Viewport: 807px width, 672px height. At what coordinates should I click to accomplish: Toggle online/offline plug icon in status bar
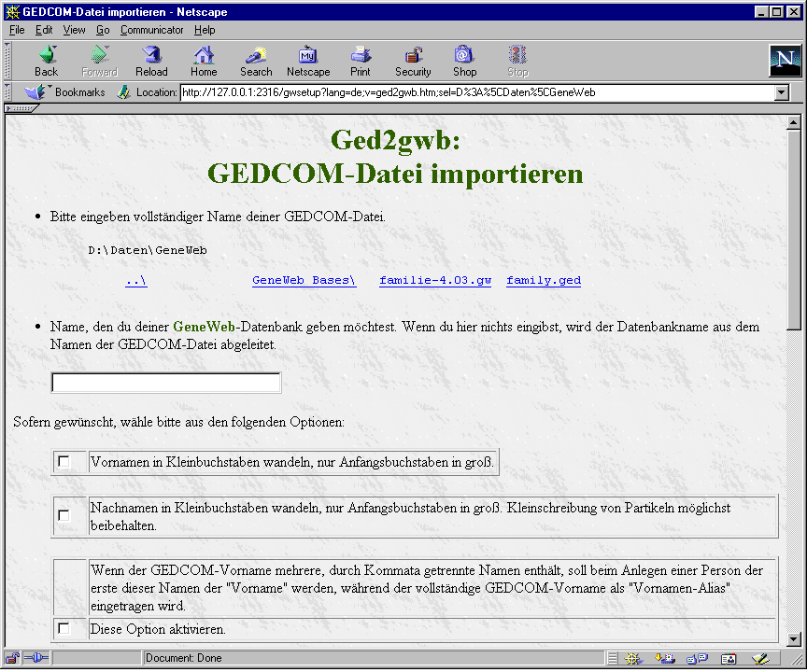[x=36, y=658]
